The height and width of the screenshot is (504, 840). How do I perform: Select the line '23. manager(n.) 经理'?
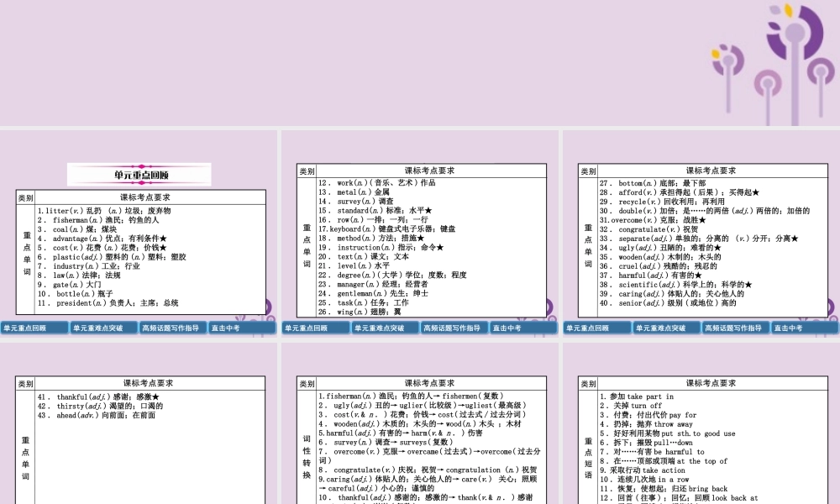[x=374, y=284]
